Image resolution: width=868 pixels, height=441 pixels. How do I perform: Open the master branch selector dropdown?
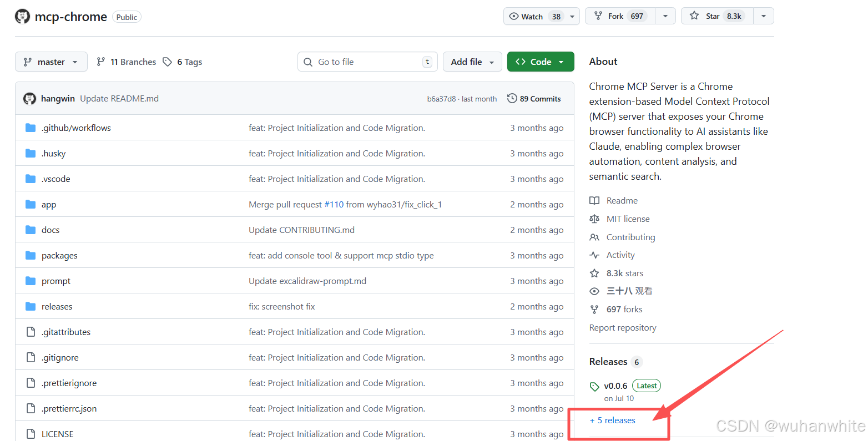point(51,62)
